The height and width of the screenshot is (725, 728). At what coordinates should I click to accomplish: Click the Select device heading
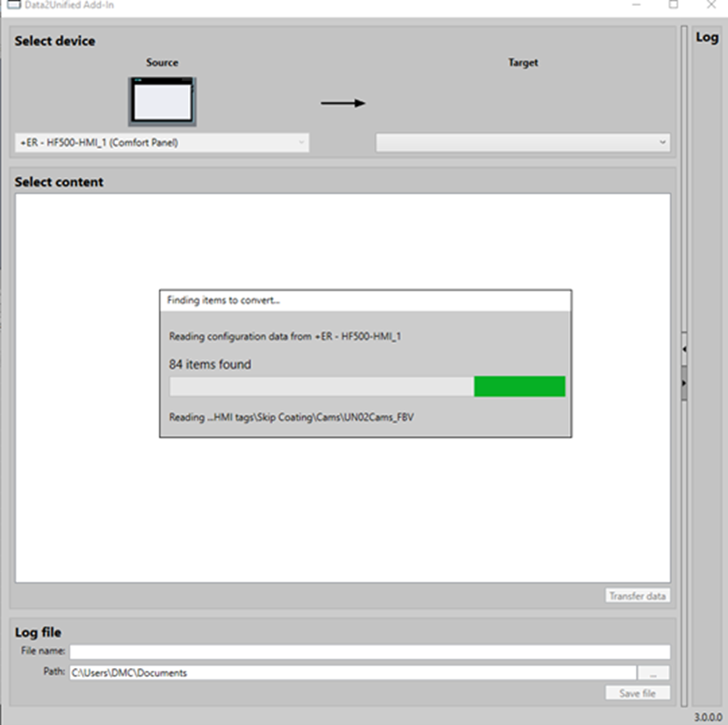pyautogui.click(x=55, y=41)
